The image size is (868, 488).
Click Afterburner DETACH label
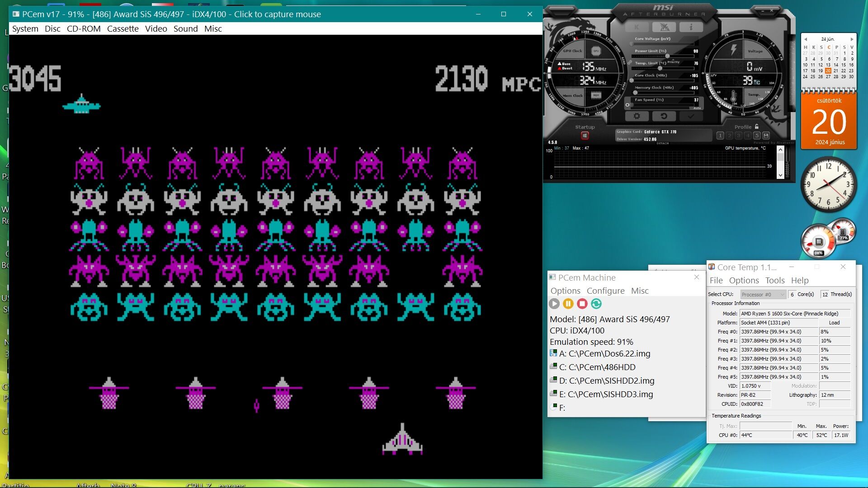click(x=663, y=143)
